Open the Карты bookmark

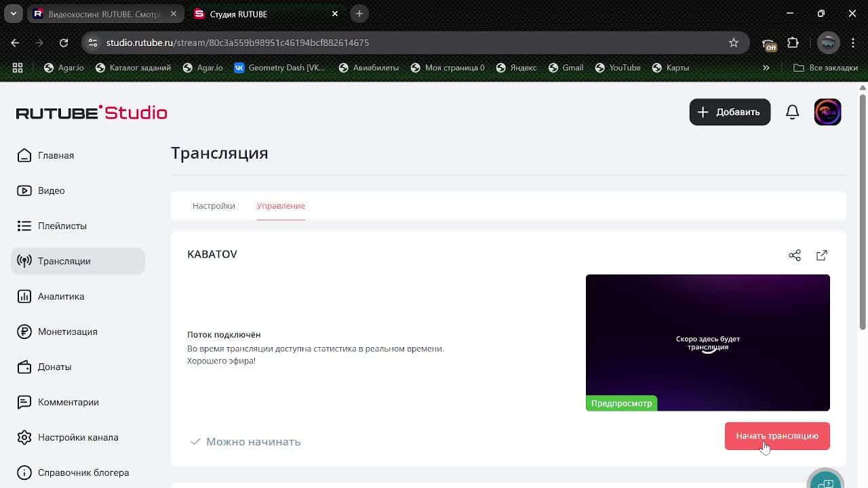point(671,68)
